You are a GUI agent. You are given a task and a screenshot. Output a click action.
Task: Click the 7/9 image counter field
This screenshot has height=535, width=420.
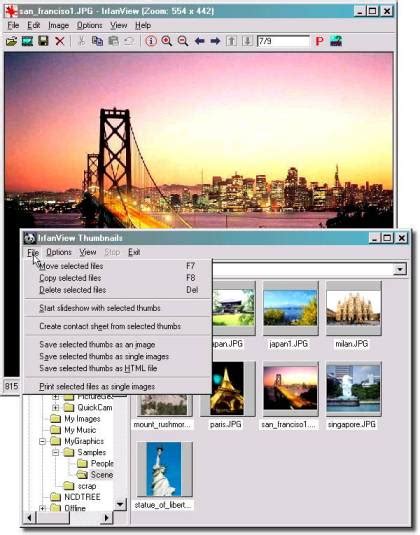[x=283, y=42]
